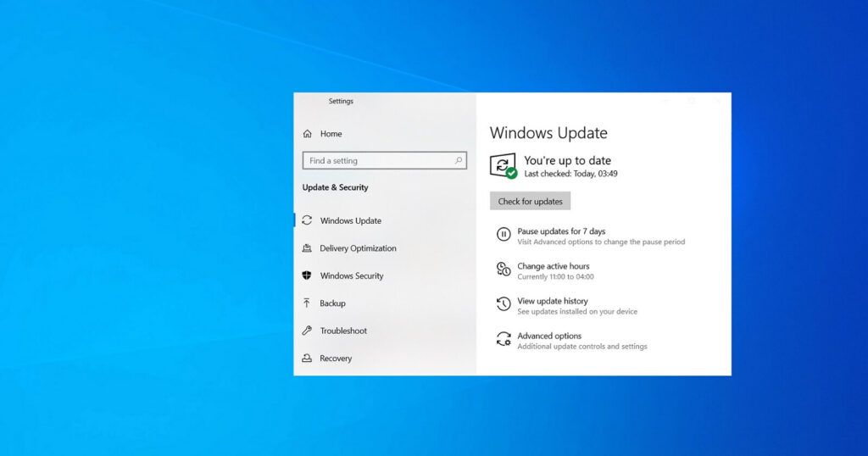This screenshot has height=456, width=868.
Task: Click the Windows Security shield icon
Action: point(307,275)
